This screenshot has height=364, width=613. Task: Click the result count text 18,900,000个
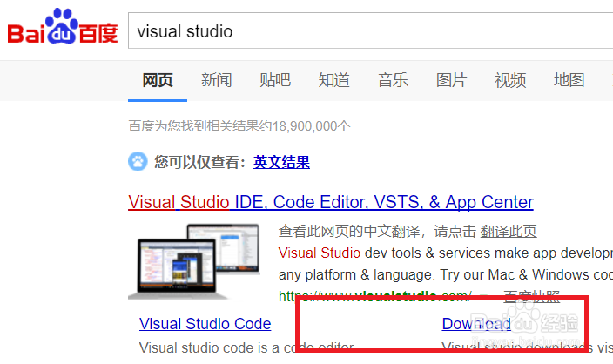311,126
